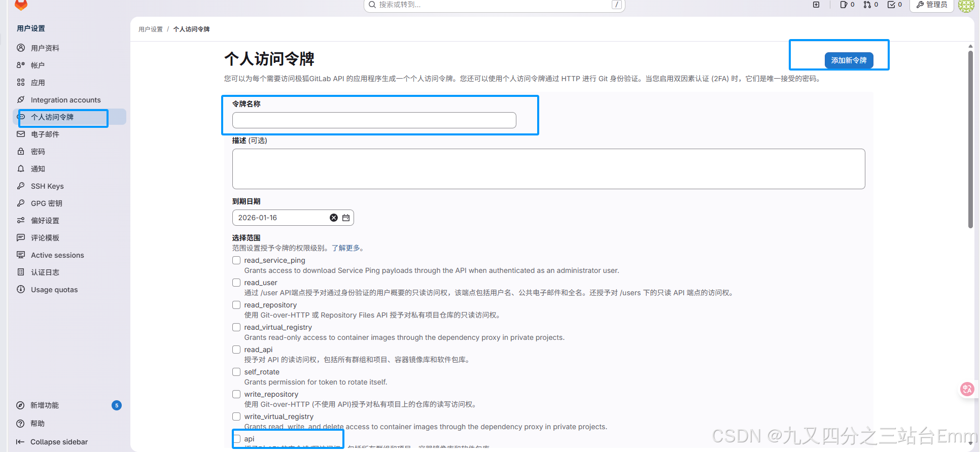Open 用户资料 in the sidebar
Viewport: 980px width, 452px height.
69,48
